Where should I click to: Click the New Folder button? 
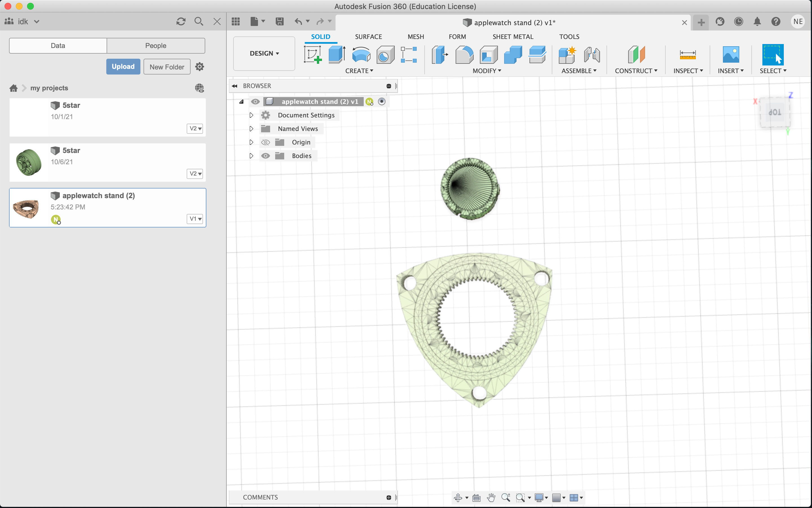tap(167, 67)
